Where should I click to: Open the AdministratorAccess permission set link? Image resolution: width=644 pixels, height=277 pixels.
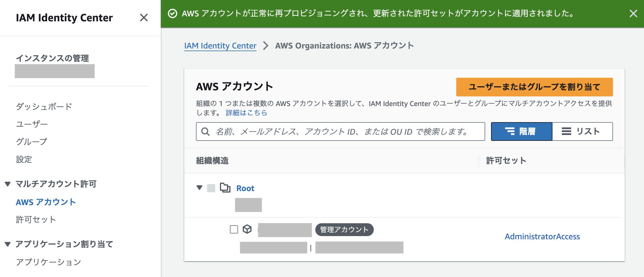point(542,236)
